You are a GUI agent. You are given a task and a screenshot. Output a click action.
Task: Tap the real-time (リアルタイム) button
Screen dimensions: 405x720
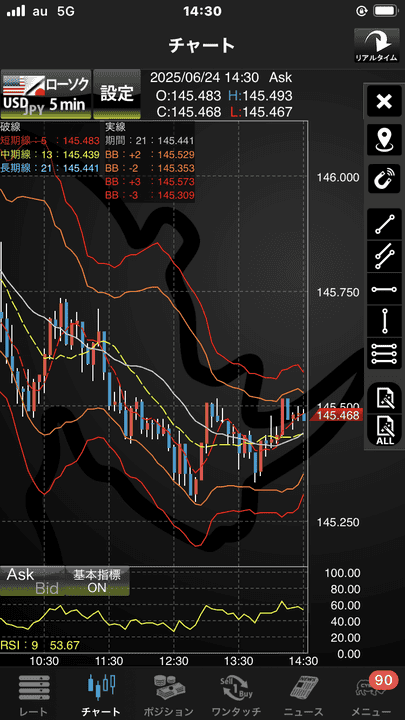tap(379, 45)
